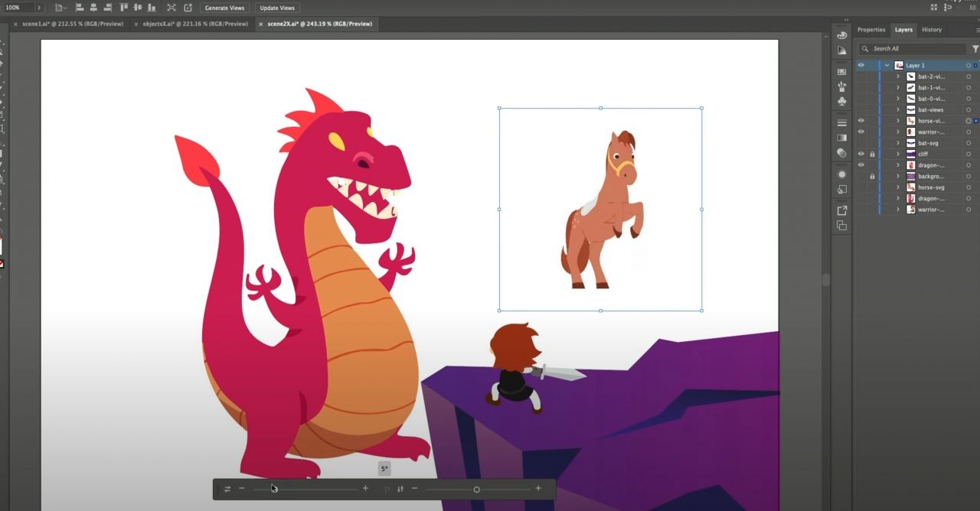Collapse Layer 1 in the Layers panel
The image size is (980, 511).
pyautogui.click(x=887, y=66)
